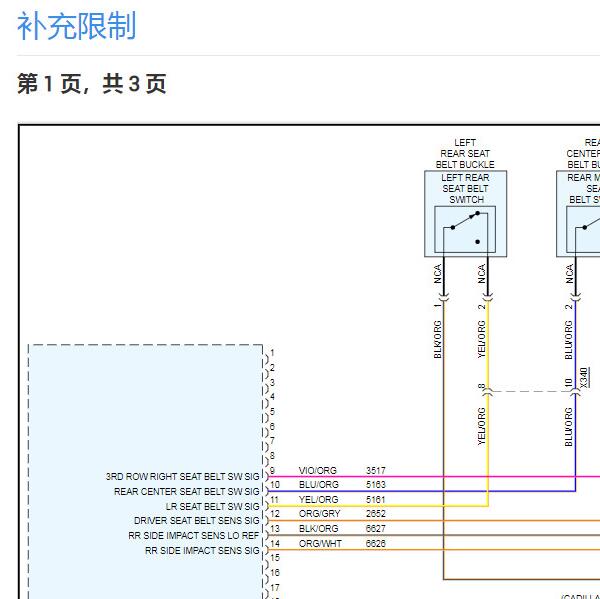Click wire color ORG/WHT on pin 14
Screen dimensions: 600x599
coord(320,544)
